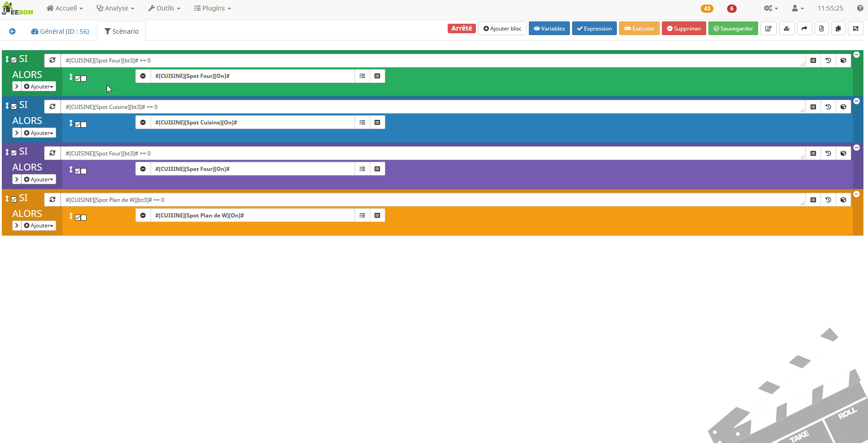This screenshot has width=868, height=443.
Task: Click the red Supprimer button
Action: pyautogui.click(x=684, y=29)
